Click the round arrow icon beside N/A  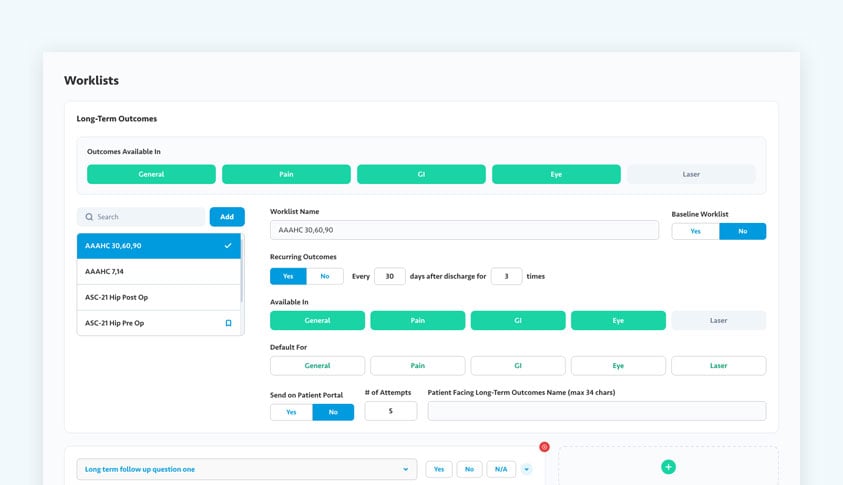526,469
